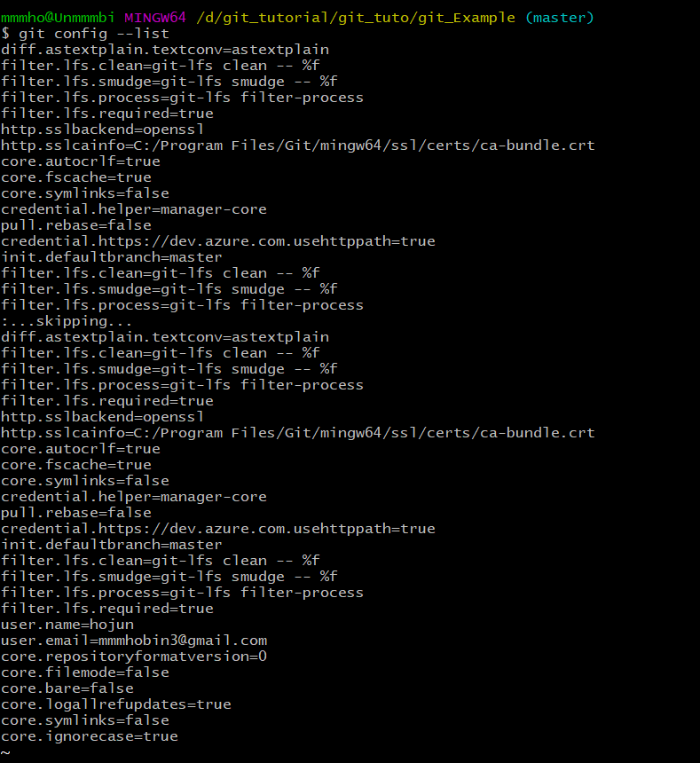Select the /d/git_tutorial working directory path
This screenshot has width=700, height=763.
[x=355, y=18]
